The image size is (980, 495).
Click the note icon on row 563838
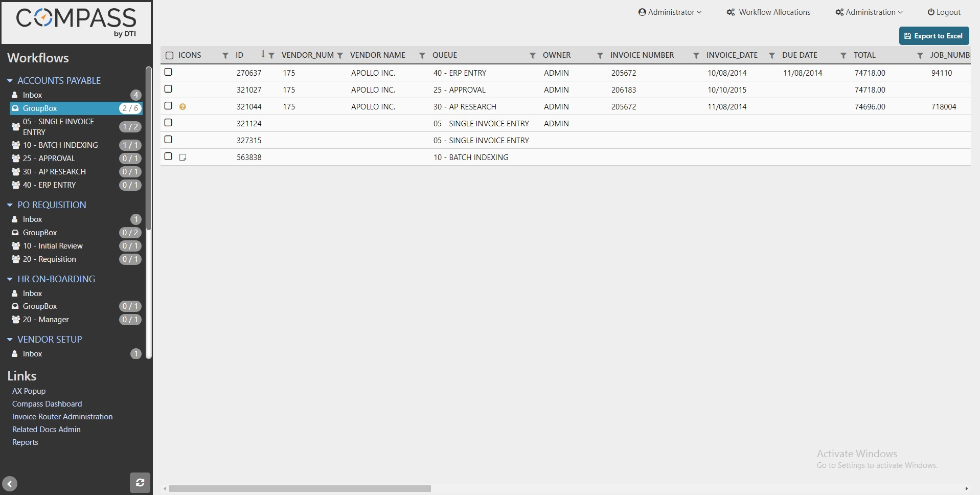pyautogui.click(x=183, y=157)
